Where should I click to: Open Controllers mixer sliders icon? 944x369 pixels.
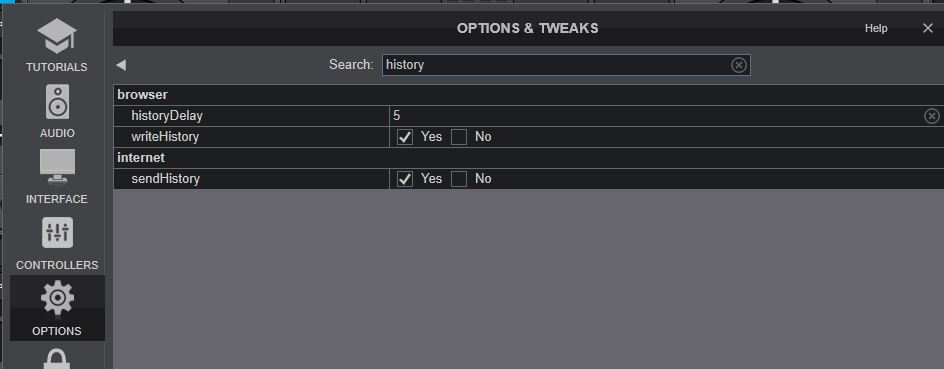(x=57, y=232)
